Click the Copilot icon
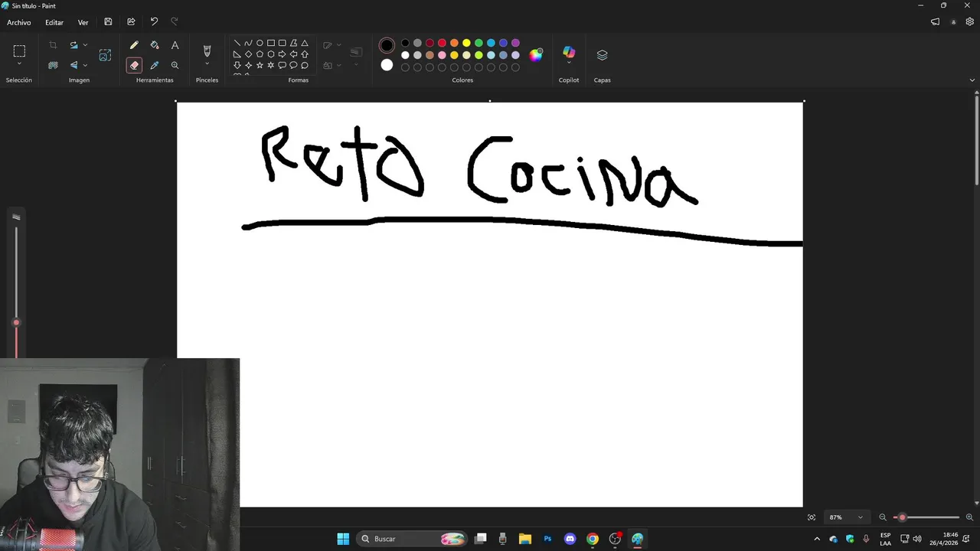980x551 pixels. [569, 51]
